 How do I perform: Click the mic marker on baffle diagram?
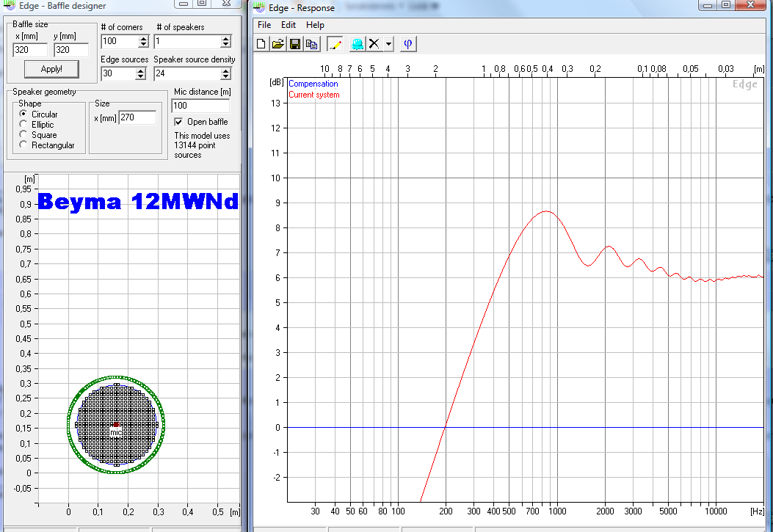tap(116, 424)
